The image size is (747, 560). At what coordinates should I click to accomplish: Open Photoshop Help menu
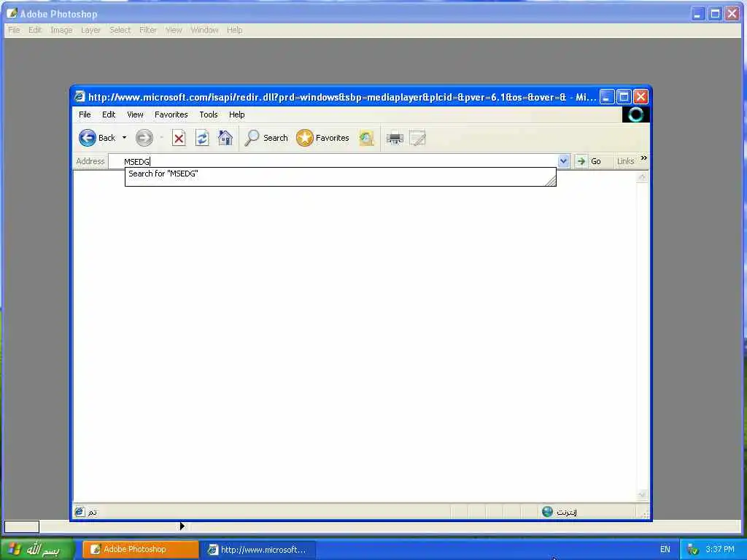coord(234,30)
